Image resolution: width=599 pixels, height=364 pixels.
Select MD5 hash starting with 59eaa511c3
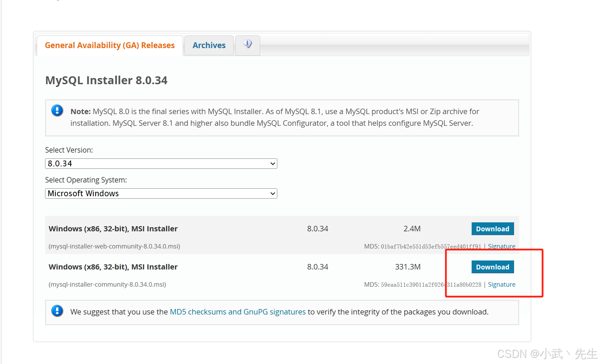click(431, 285)
